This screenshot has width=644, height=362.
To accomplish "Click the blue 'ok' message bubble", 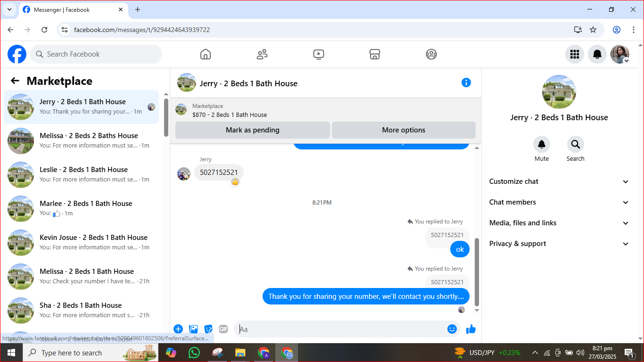I will [460, 249].
